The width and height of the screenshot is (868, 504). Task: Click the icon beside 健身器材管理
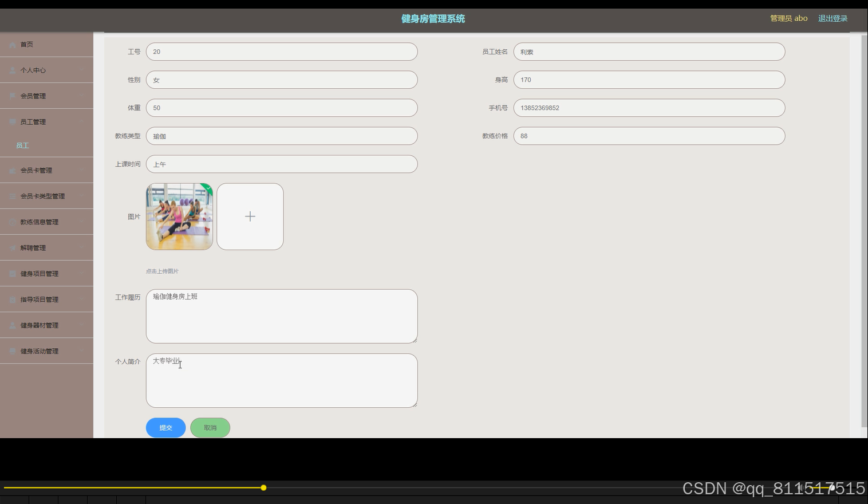coord(13,325)
